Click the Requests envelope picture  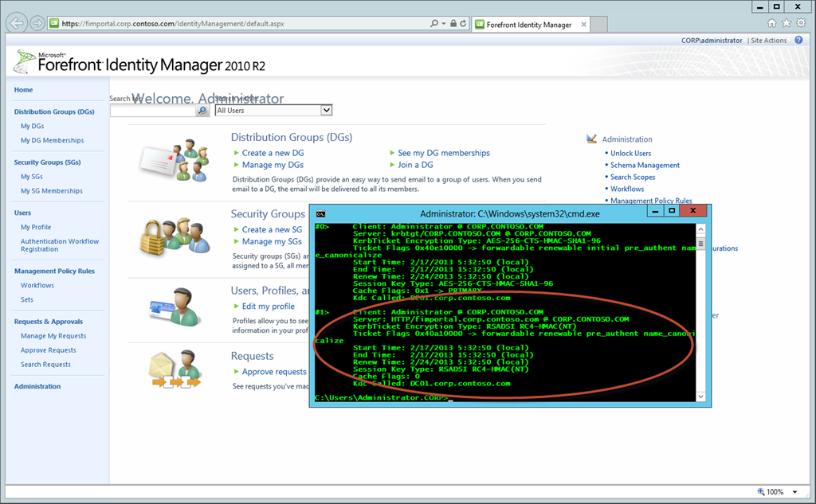click(x=175, y=369)
